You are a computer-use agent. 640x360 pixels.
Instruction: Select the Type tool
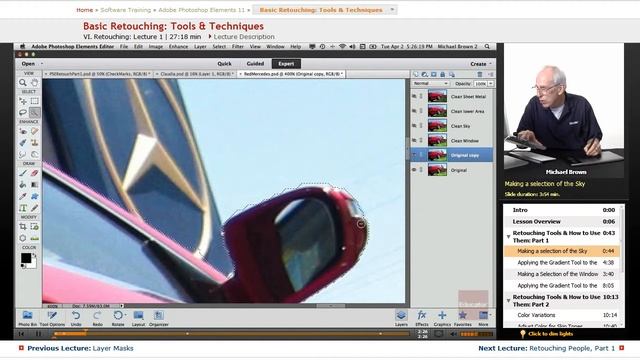coord(23,208)
